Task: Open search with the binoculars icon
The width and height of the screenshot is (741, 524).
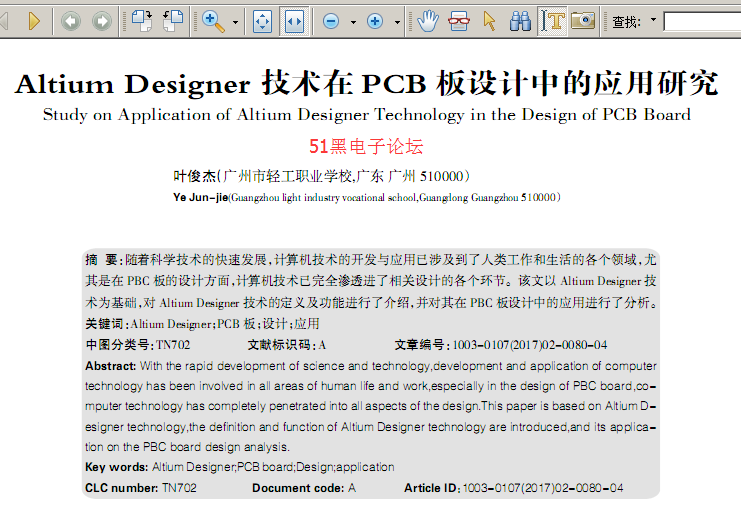Action: coord(520,21)
